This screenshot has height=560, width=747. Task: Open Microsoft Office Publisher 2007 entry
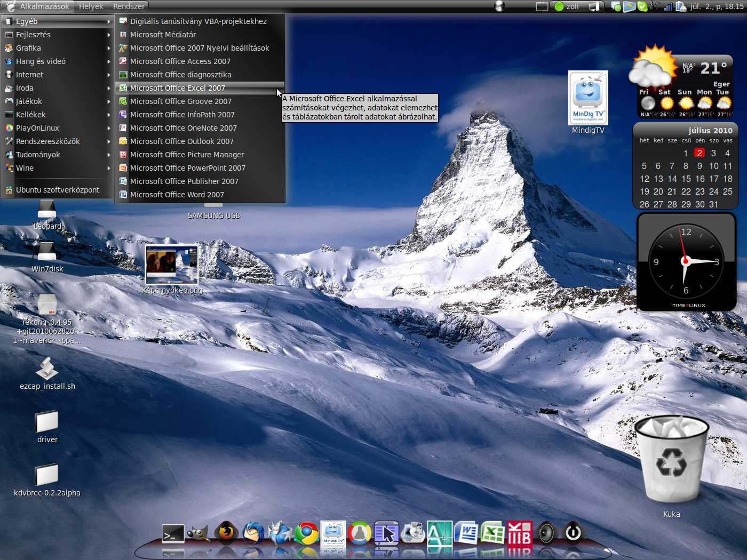(x=200, y=181)
